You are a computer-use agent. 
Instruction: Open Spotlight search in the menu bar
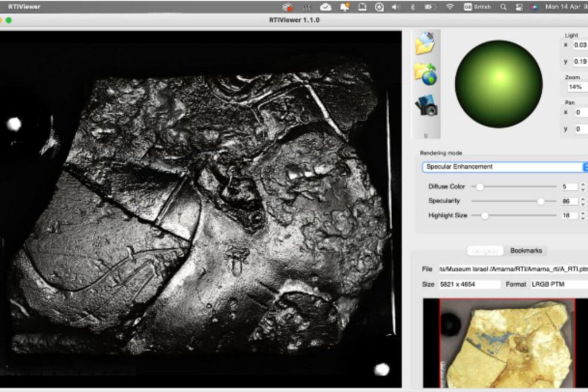coord(503,7)
